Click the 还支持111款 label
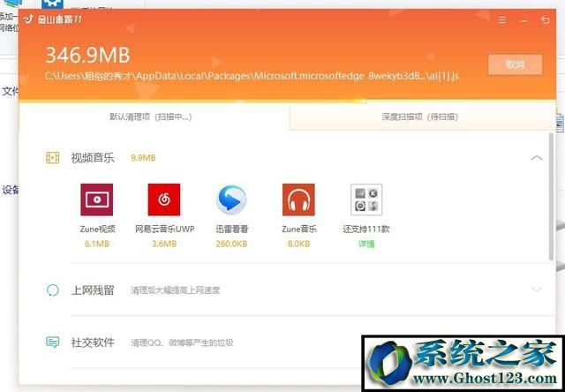565x392 pixels. (366, 229)
